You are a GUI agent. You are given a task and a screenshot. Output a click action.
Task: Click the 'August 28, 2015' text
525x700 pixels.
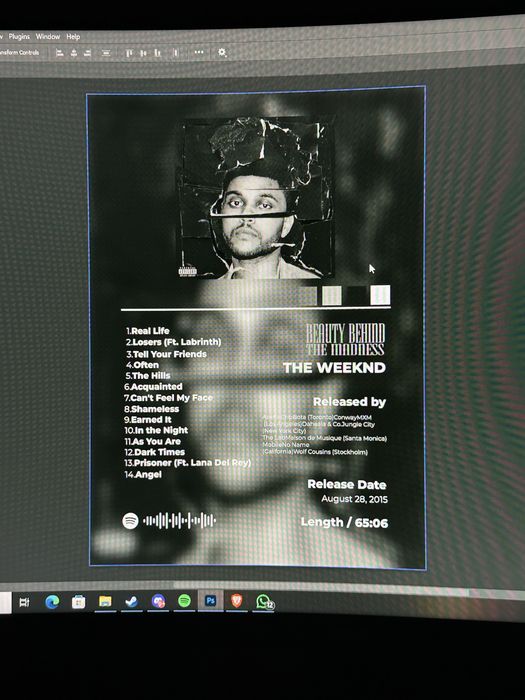click(354, 499)
